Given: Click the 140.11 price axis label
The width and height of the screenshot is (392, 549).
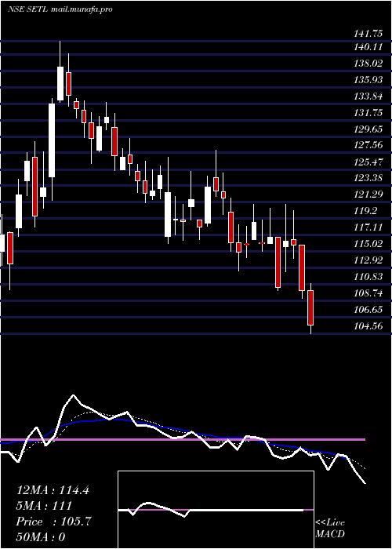Looking at the screenshot, I should 368,47.
